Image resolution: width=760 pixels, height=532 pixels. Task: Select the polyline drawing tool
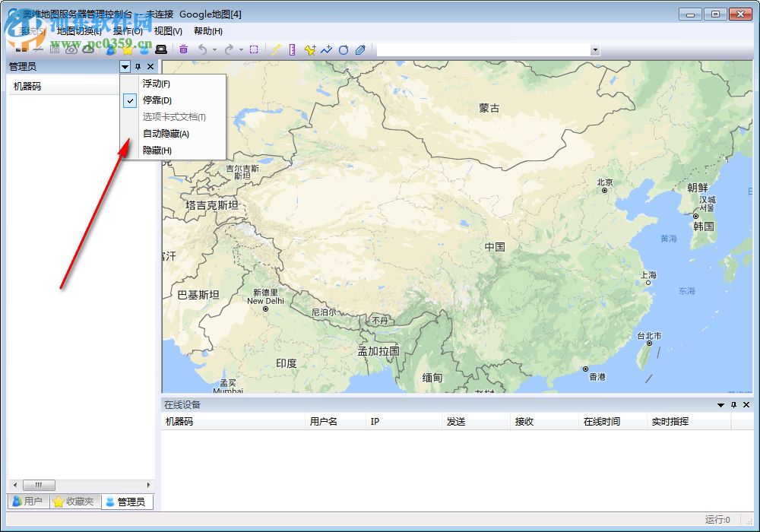pos(326,49)
